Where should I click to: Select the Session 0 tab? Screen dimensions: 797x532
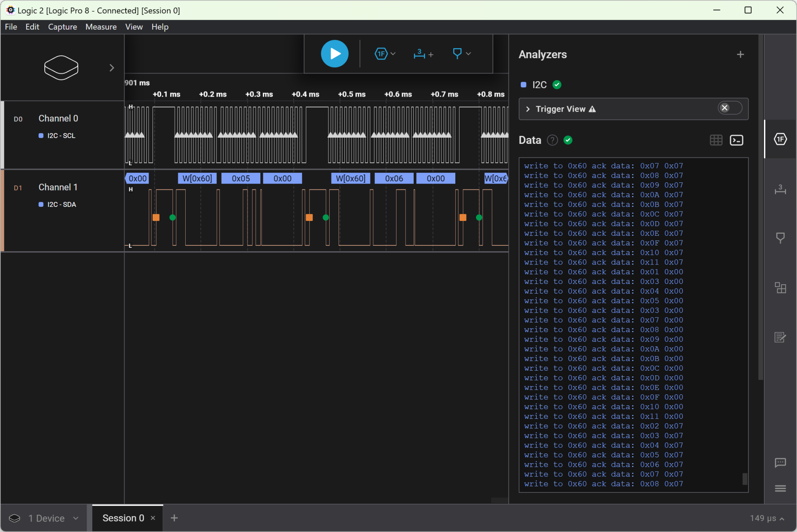click(123, 518)
